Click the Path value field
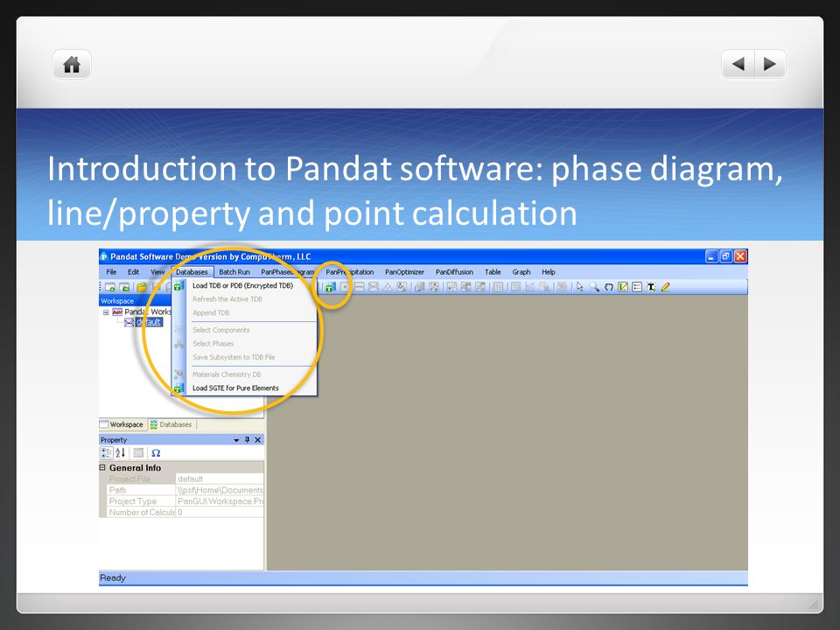840x630 pixels. pyautogui.click(x=220, y=490)
